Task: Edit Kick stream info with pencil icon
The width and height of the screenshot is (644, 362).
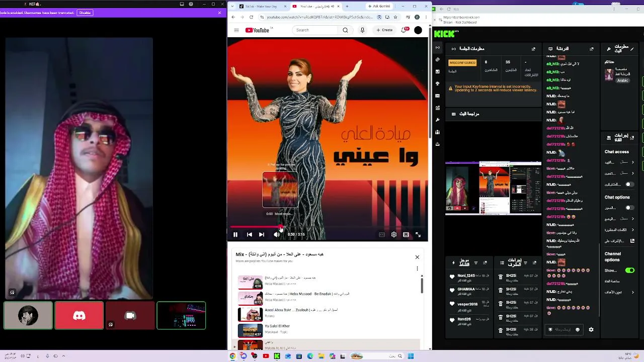Action: coord(632,49)
